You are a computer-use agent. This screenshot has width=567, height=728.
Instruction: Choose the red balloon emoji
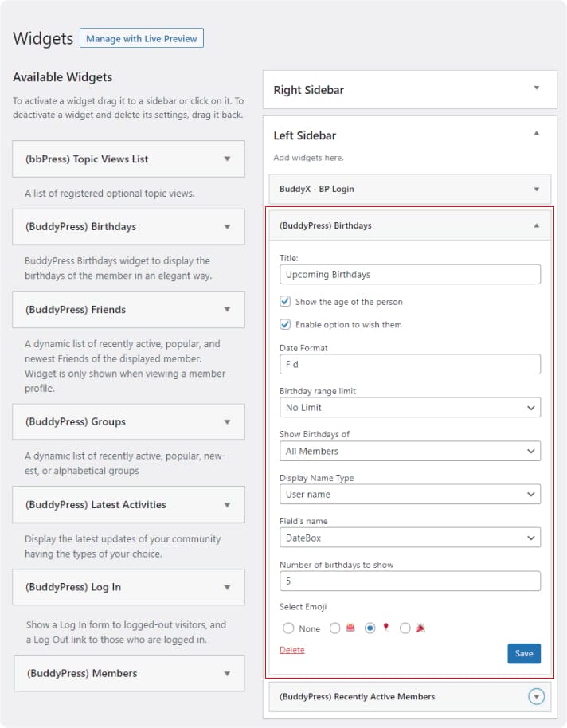pos(370,628)
